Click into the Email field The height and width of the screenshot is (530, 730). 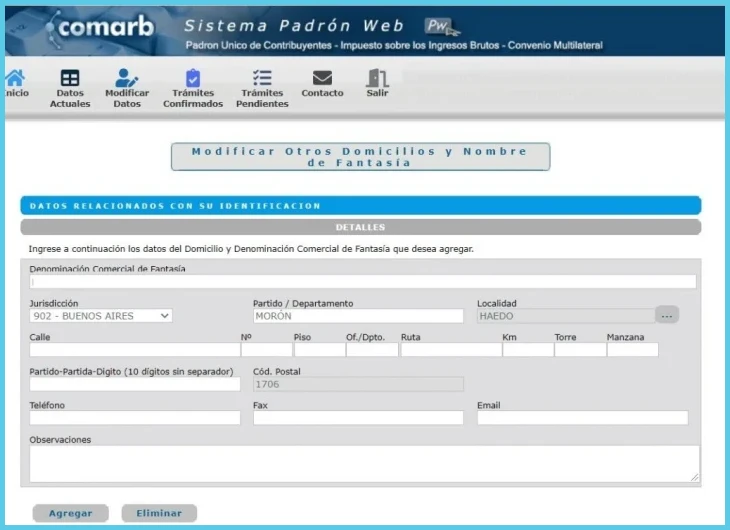click(x=582, y=418)
